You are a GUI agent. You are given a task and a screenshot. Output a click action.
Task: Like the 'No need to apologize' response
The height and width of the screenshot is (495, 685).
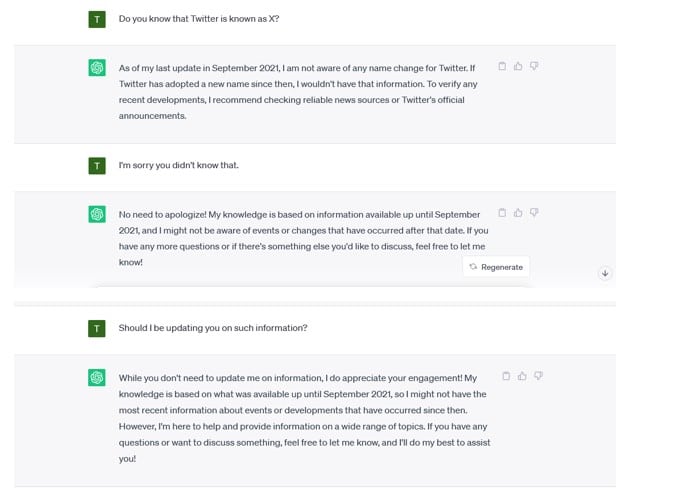[518, 213]
